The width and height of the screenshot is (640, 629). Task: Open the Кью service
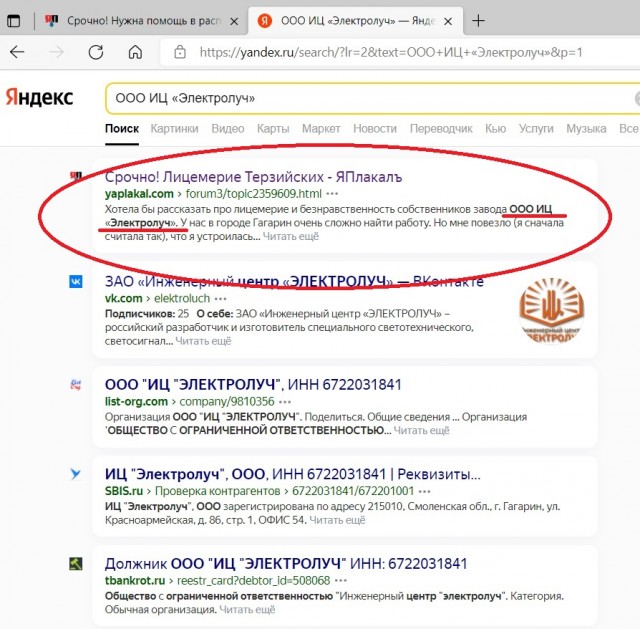(x=496, y=129)
